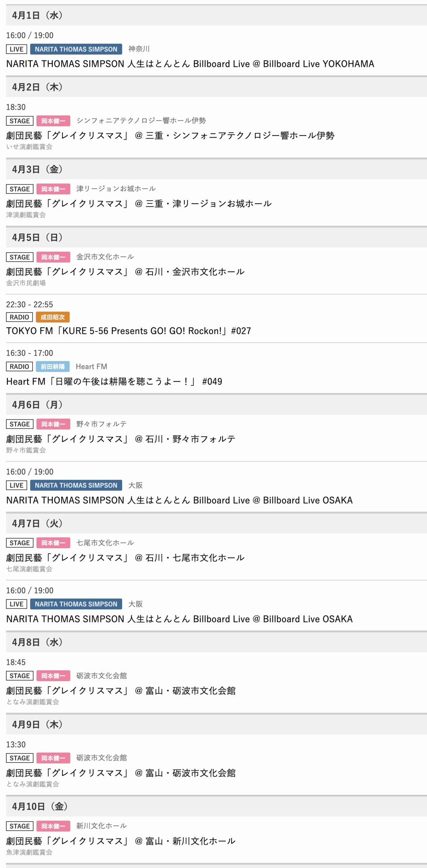
Task: Click the LIVE tag under 4月1日
Action: 16,49
